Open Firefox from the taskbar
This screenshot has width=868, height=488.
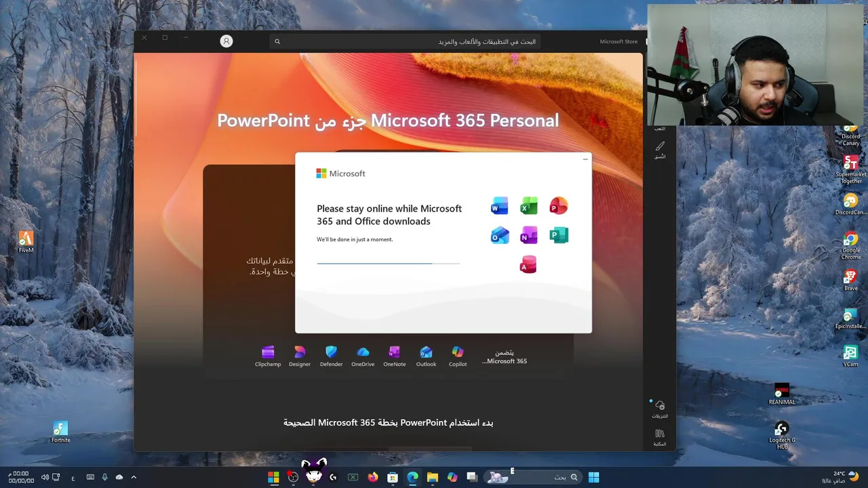(x=372, y=477)
